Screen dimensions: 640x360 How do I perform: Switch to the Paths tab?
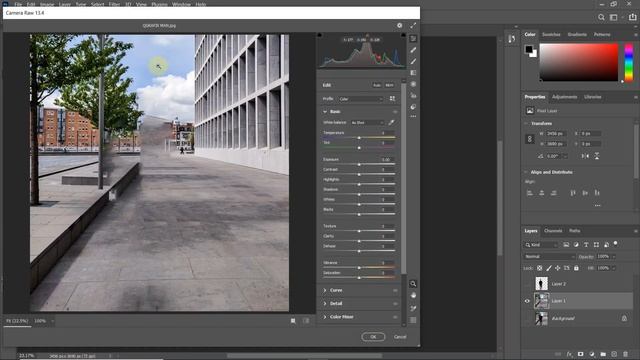coord(575,231)
